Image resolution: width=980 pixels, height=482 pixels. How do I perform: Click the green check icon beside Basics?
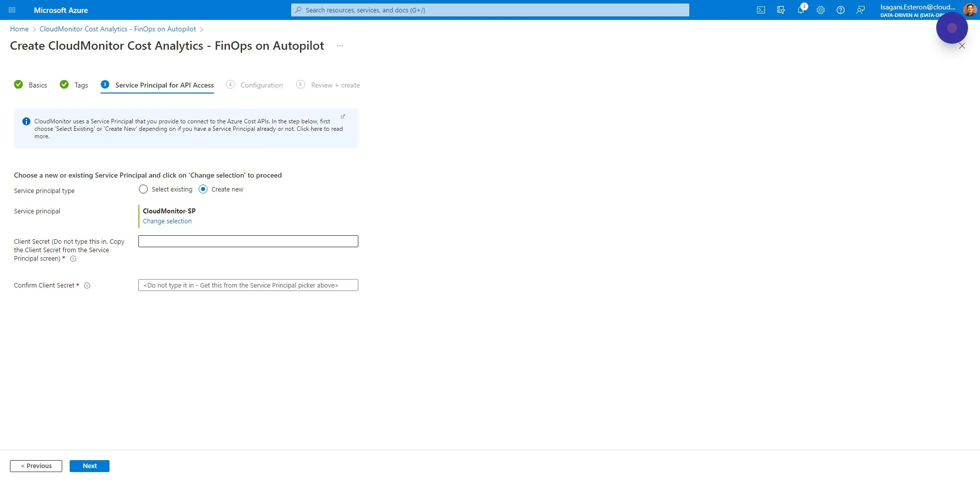pyautogui.click(x=18, y=85)
